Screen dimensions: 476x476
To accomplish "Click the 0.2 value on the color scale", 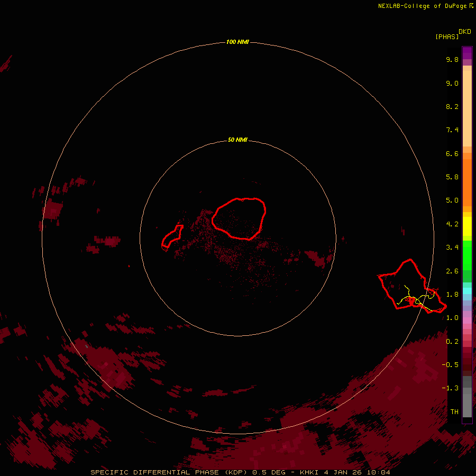I will coord(452,342).
